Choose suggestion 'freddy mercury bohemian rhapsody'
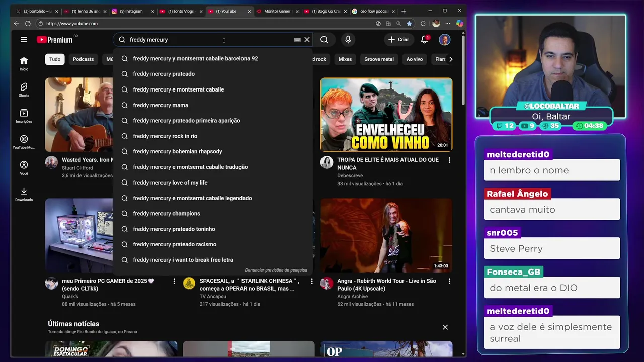The height and width of the screenshot is (362, 644). (213, 151)
